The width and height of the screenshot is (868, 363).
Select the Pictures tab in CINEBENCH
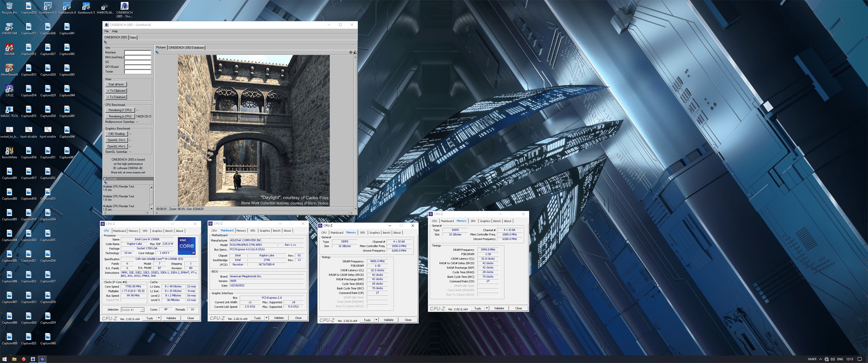pyautogui.click(x=161, y=48)
